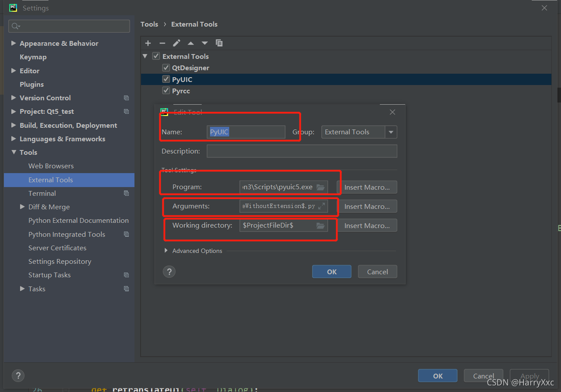Screen dimensions: 561x392
Task: Add a new external tool with plus icon
Action: (148, 43)
